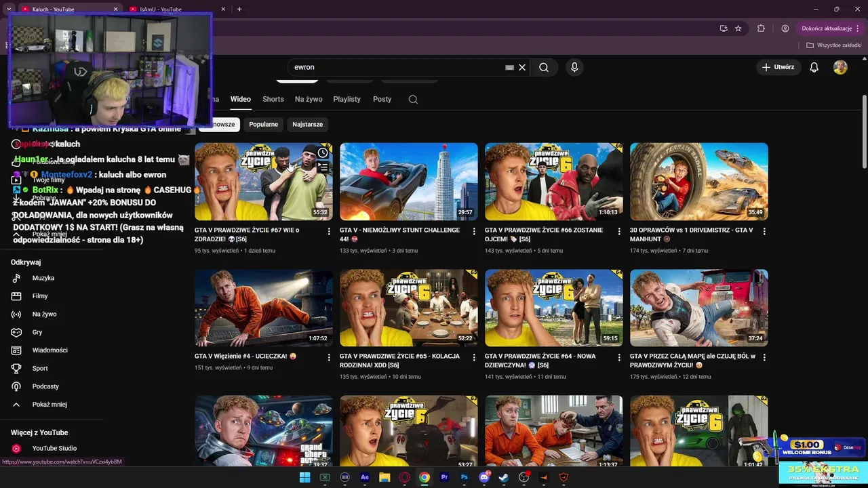This screenshot has height=488, width=868.
Task: Play the GTA V Więzienie #4 Ucieczka thumbnail
Action: coord(263,308)
